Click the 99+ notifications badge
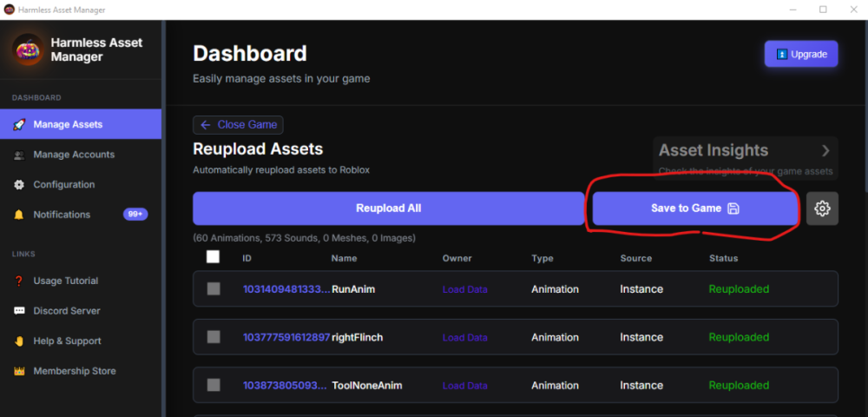 (135, 215)
